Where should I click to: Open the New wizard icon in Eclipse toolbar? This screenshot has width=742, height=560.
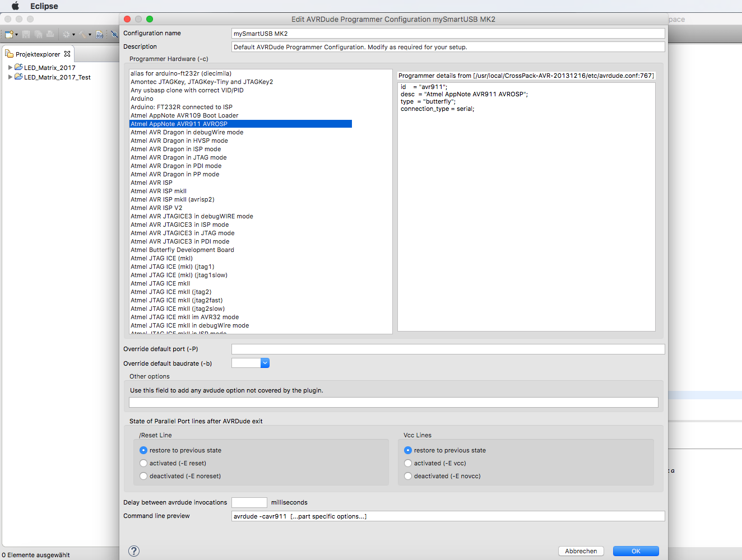tap(8, 34)
